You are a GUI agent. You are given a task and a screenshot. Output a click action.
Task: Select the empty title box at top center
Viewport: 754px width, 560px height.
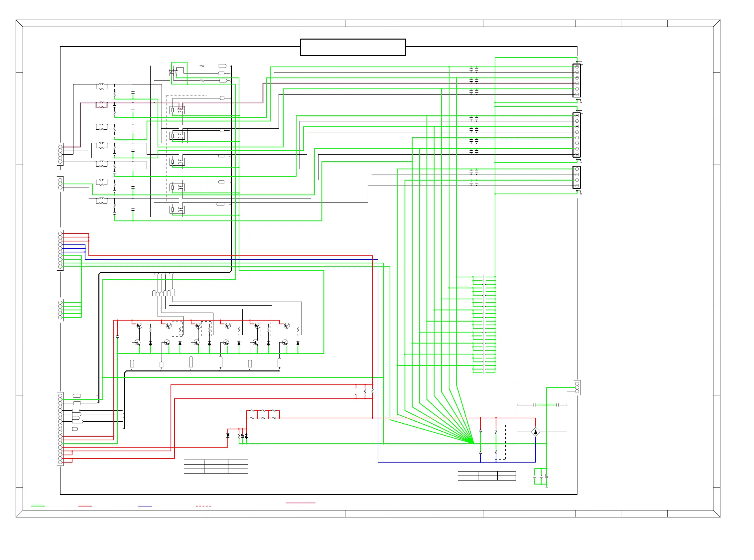pyautogui.click(x=353, y=48)
